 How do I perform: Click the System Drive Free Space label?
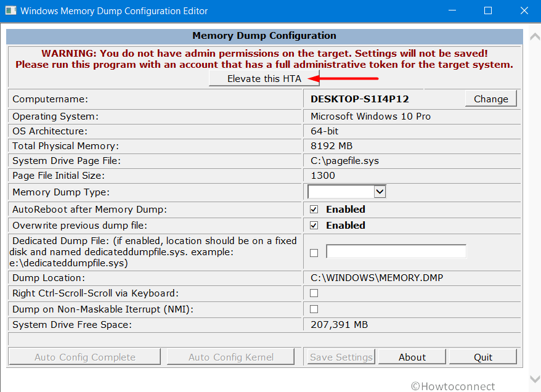click(x=71, y=325)
